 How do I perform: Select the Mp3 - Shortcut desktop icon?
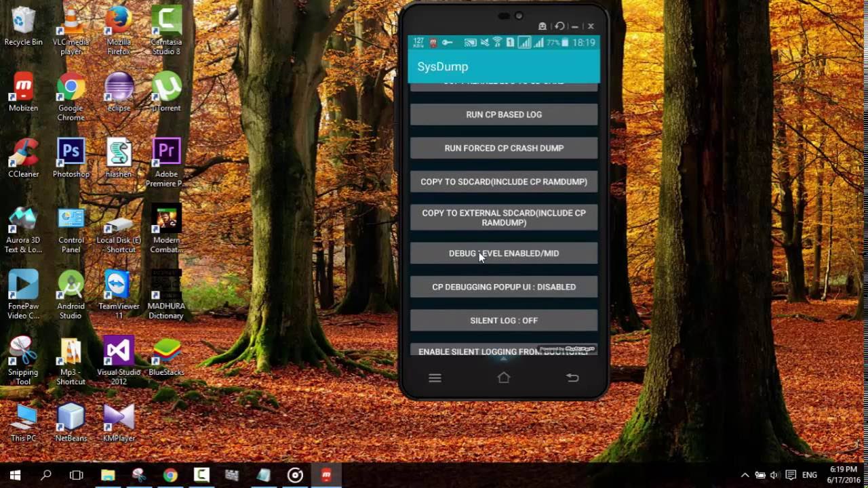(x=71, y=361)
